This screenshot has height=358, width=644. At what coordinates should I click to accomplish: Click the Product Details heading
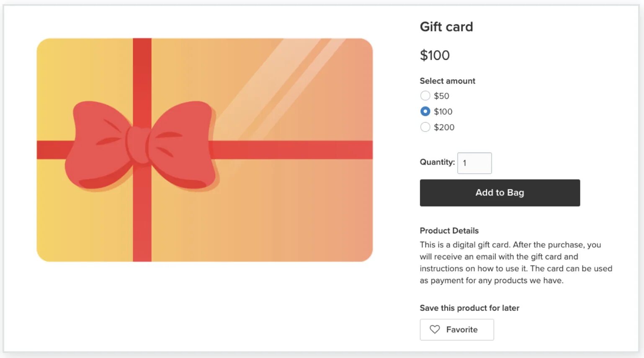point(449,230)
